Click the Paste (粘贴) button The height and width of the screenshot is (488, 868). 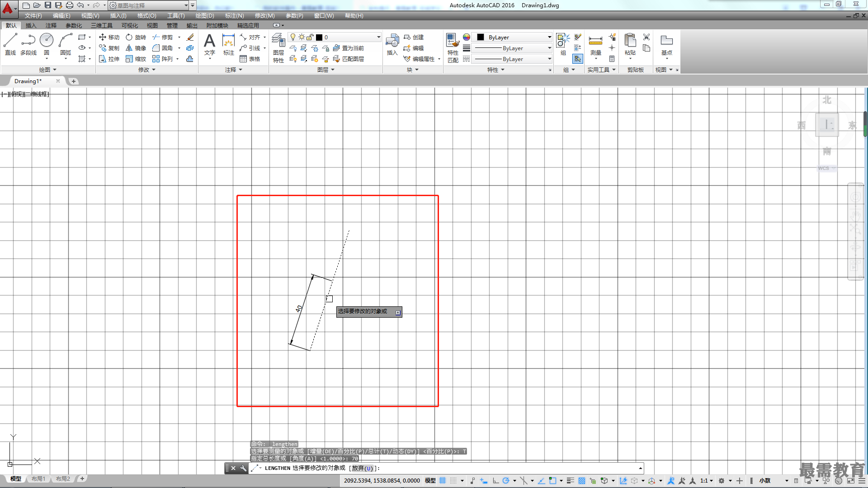[630, 45]
